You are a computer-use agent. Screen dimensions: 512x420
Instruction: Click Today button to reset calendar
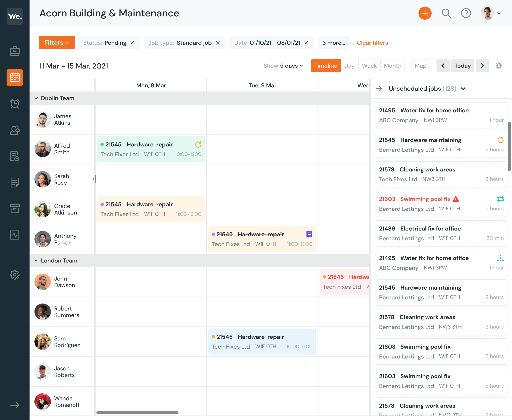pyautogui.click(x=463, y=65)
